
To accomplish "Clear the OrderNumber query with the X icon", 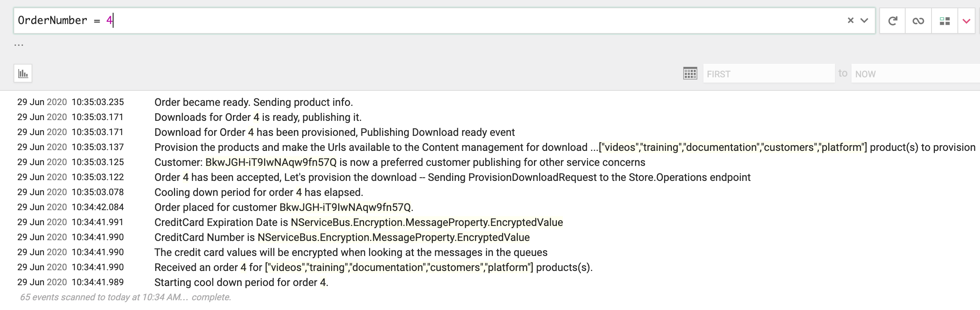I will pos(850,20).
